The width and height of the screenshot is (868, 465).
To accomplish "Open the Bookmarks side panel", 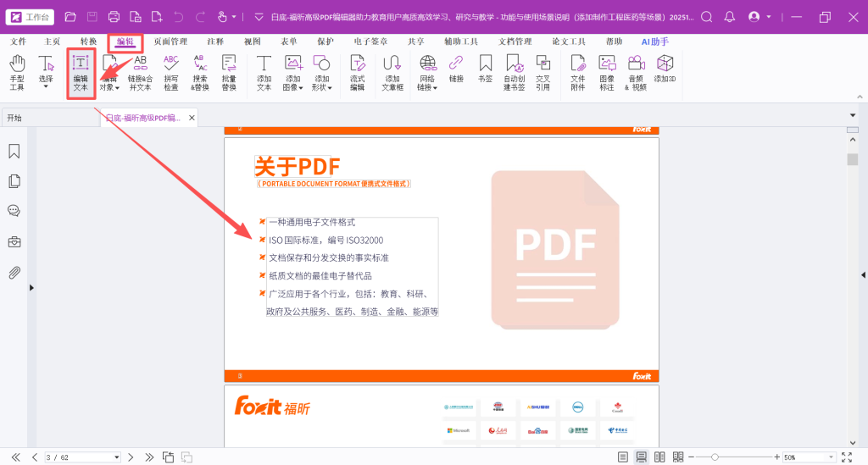I will (14, 152).
